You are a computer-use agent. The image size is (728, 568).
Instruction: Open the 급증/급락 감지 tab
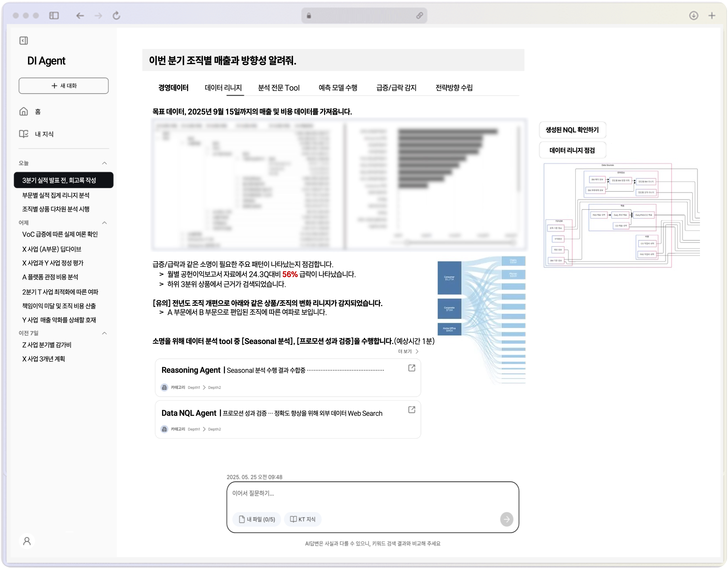click(396, 88)
